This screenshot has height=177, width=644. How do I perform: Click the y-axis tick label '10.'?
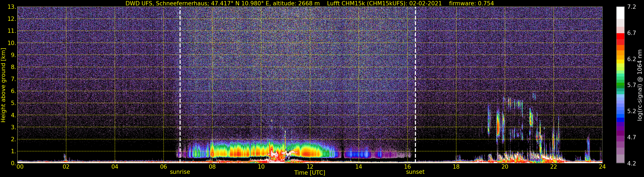[x=12, y=43]
